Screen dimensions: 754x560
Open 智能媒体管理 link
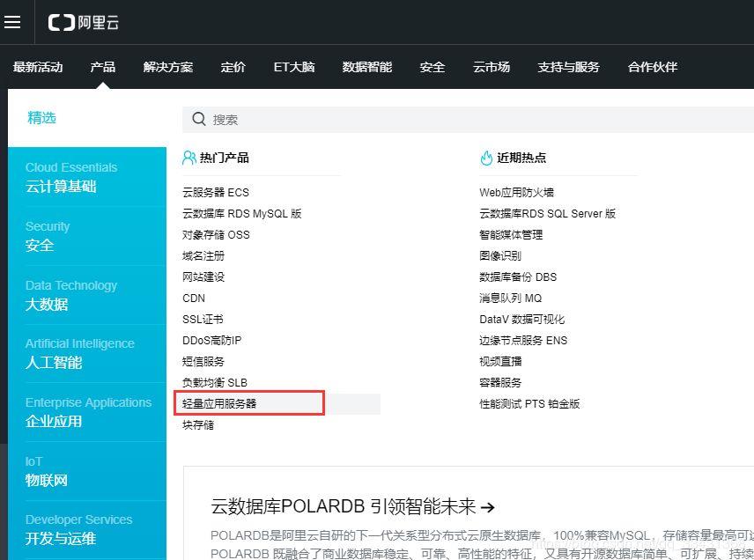tap(511, 234)
